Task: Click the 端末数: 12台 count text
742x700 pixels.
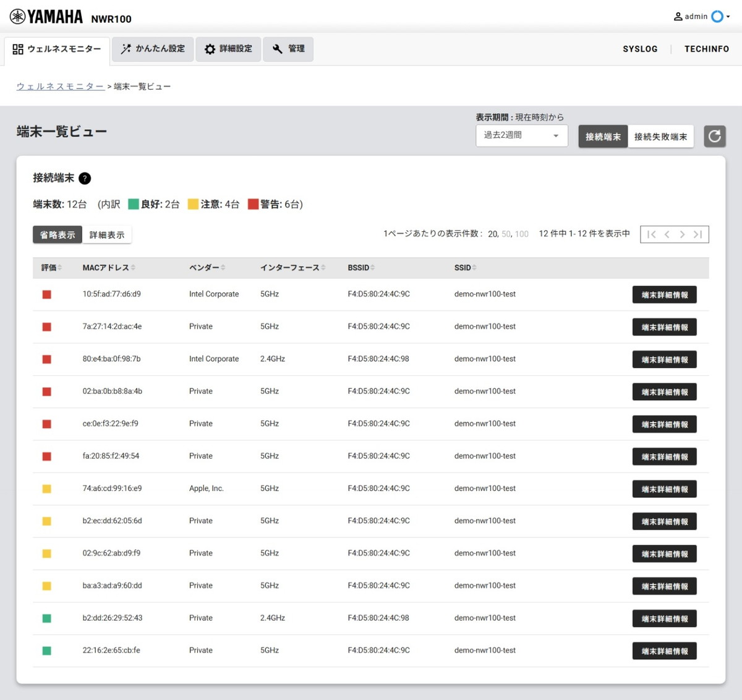Action: pyautogui.click(x=60, y=204)
